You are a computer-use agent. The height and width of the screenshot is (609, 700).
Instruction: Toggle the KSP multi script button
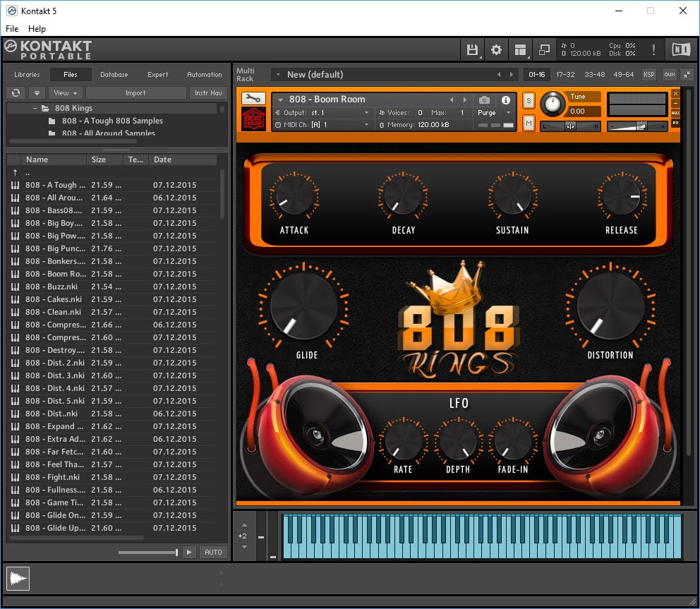coord(648,75)
